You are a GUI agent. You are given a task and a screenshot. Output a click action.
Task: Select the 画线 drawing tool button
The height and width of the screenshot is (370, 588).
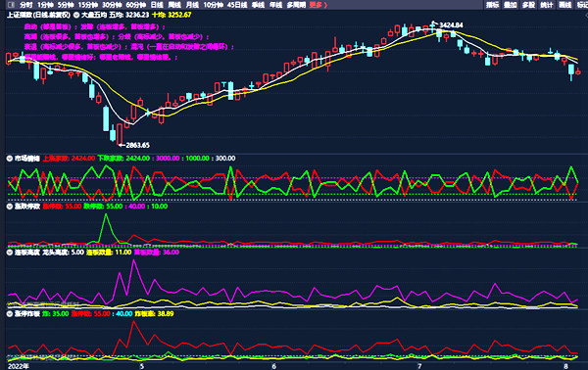[565, 5]
